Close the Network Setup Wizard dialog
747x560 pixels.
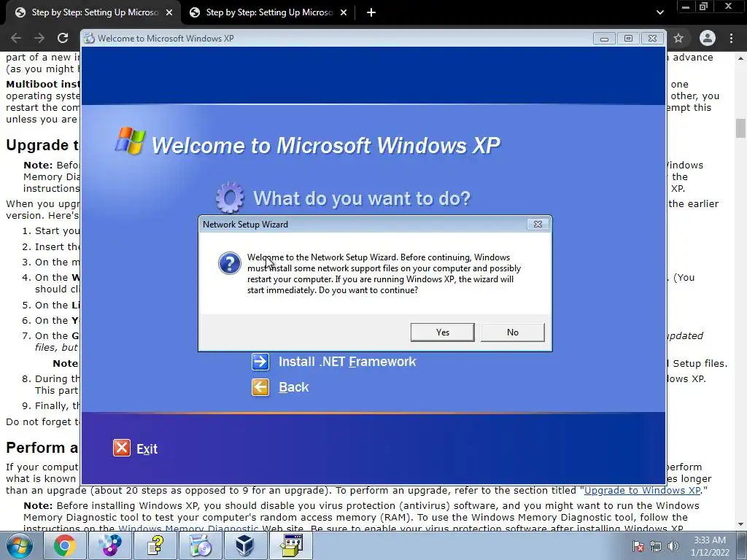tap(538, 225)
